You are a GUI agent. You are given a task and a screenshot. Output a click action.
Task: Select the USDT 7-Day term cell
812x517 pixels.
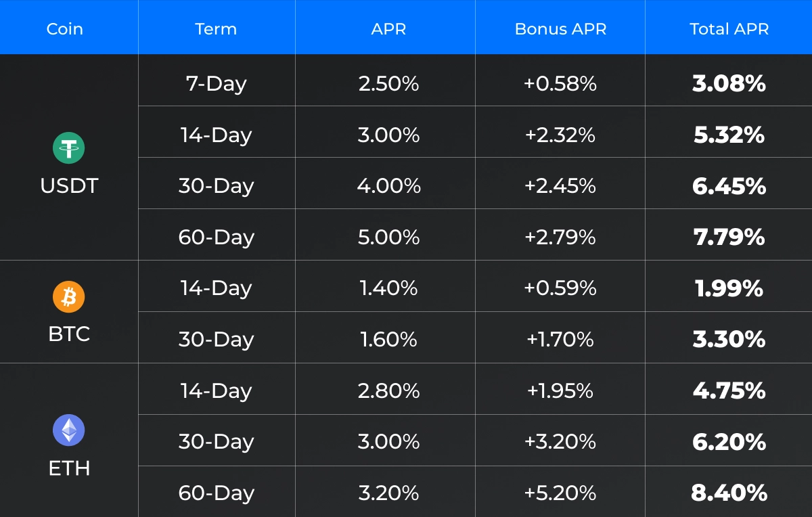[x=216, y=84]
